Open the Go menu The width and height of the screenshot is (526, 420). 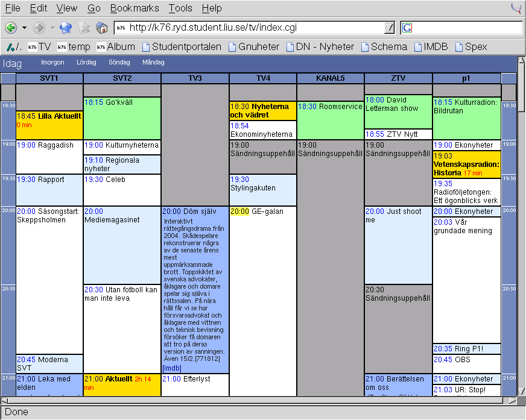coord(94,8)
